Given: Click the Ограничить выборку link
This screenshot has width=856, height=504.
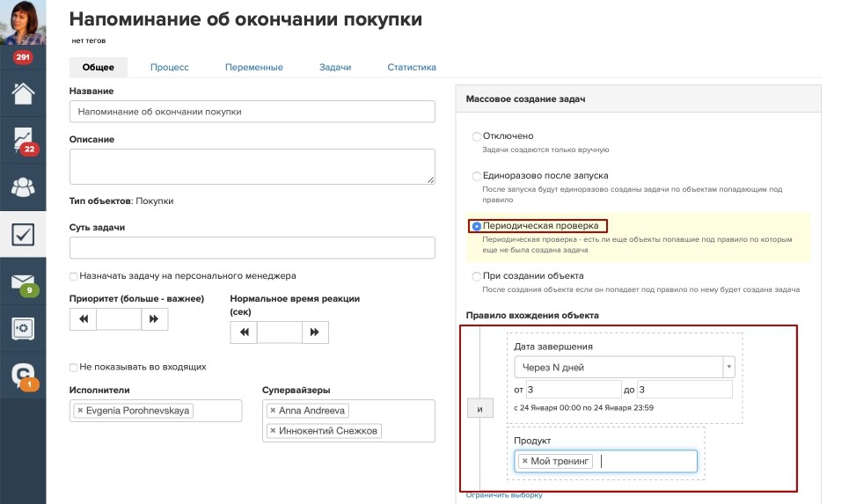Looking at the screenshot, I should 504,494.
